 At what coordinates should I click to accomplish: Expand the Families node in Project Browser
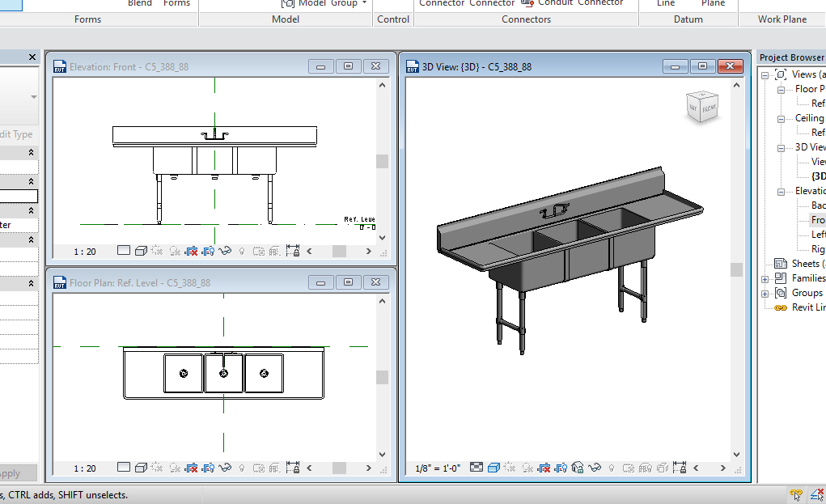(765, 277)
